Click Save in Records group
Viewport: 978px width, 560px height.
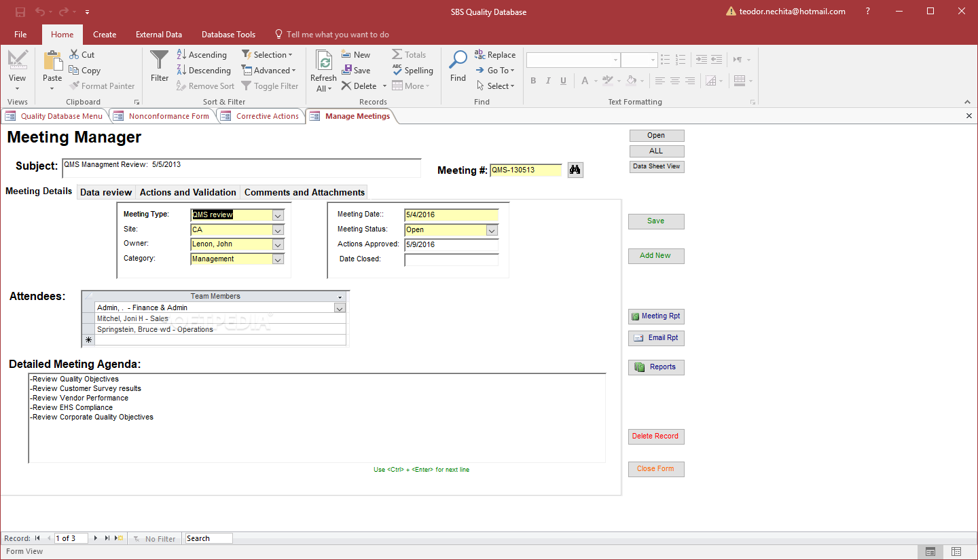356,71
